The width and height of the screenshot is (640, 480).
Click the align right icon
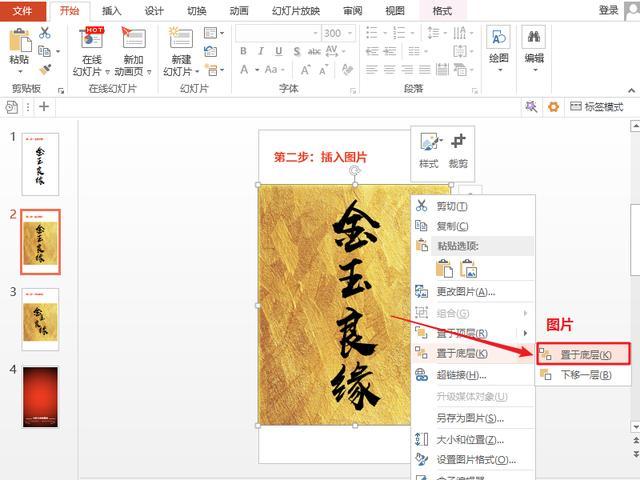407,70
